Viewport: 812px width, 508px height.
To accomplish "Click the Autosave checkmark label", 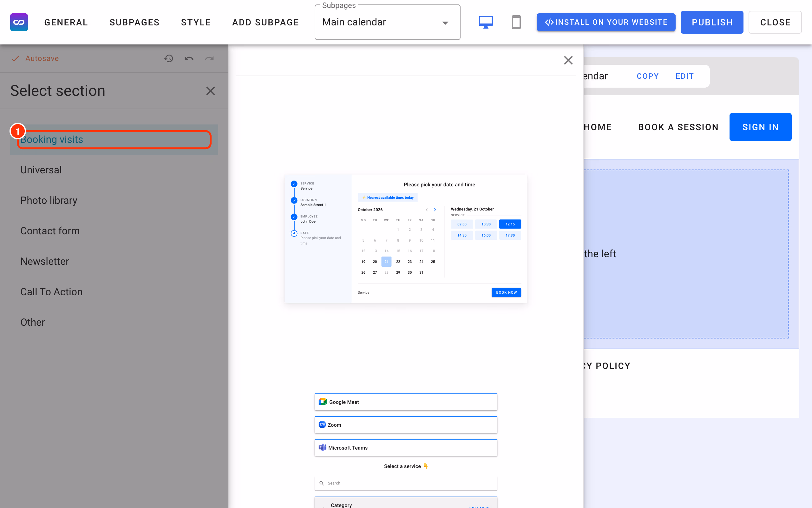I will click(x=35, y=58).
